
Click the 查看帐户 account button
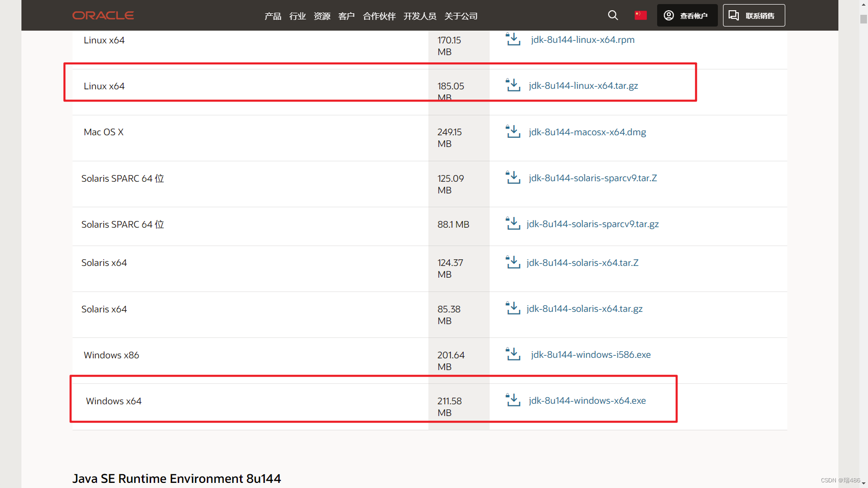(687, 15)
